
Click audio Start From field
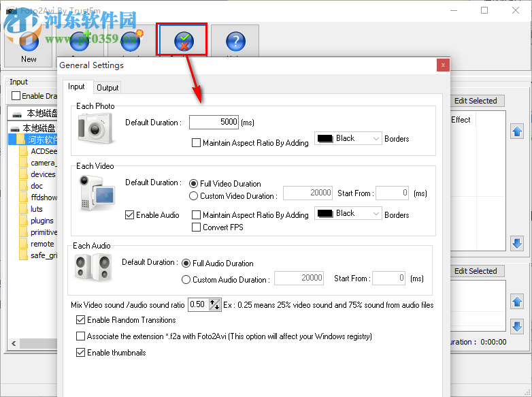pos(389,278)
